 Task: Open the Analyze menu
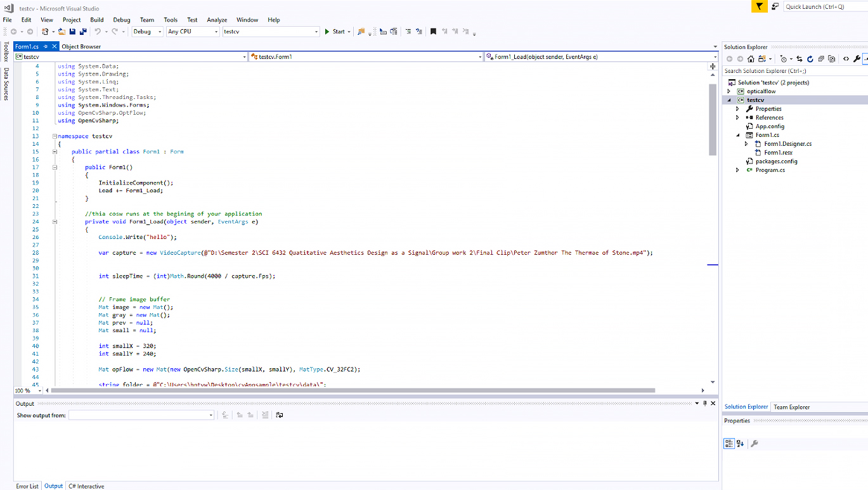pos(217,20)
